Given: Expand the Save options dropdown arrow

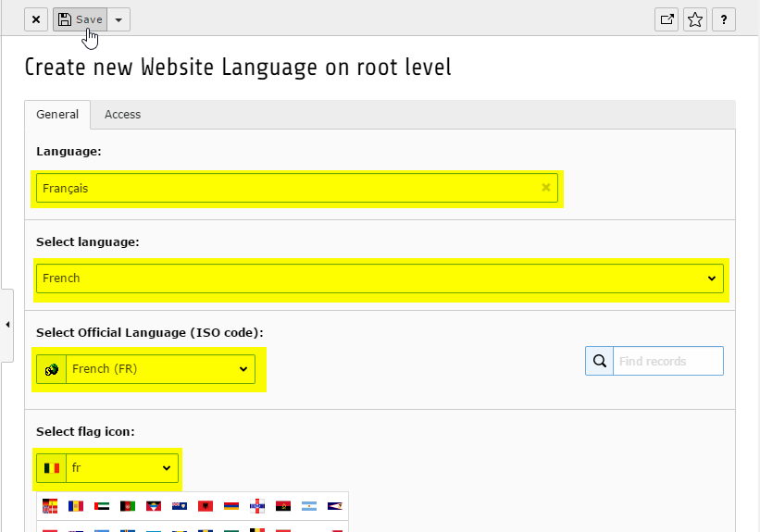Looking at the screenshot, I should pyautogui.click(x=119, y=19).
